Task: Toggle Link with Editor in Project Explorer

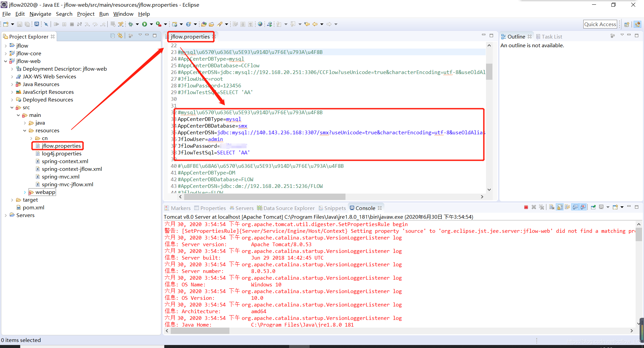Action: coord(120,36)
